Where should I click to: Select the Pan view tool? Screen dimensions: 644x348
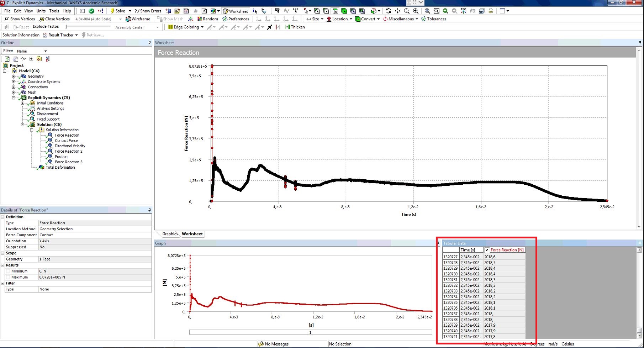pyautogui.click(x=397, y=11)
